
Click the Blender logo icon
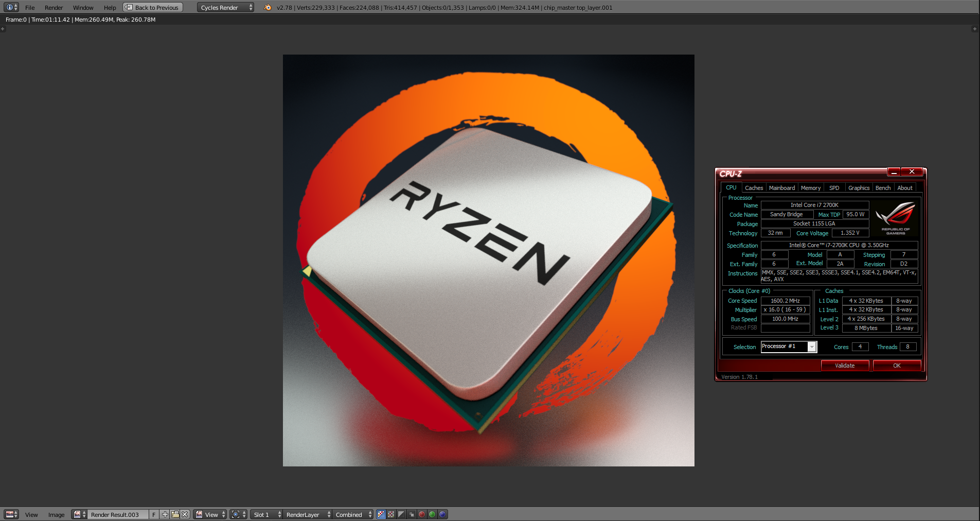[267, 7]
